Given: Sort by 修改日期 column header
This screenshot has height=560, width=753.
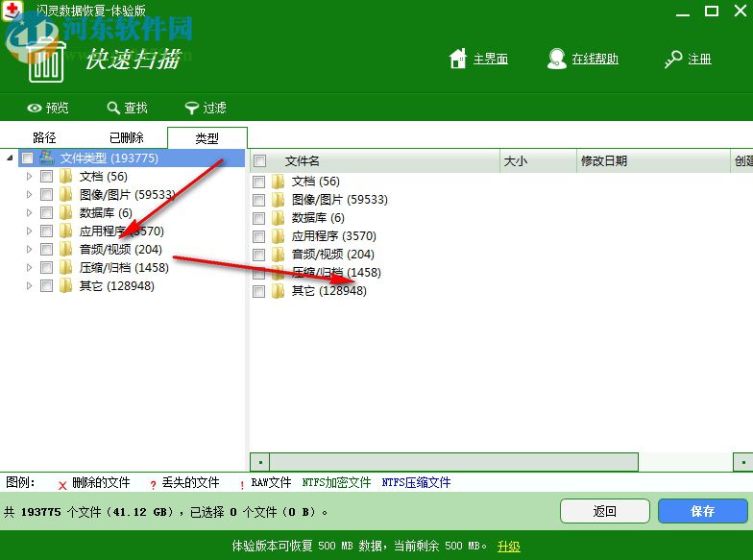Looking at the screenshot, I should tap(653, 161).
